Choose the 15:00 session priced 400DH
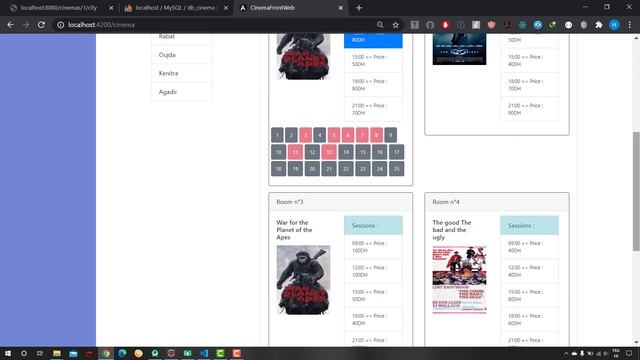The image size is (640, 360). click(x=529, y=60)
